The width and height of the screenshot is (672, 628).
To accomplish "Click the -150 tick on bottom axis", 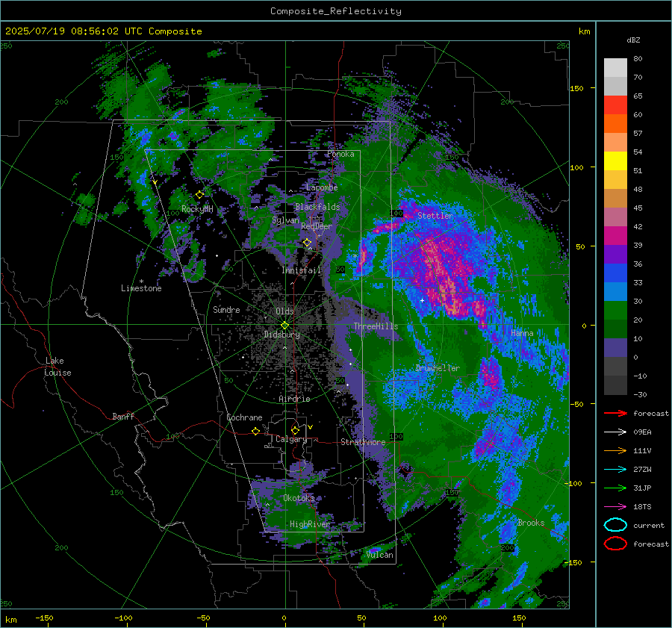I will coord(44,618).
